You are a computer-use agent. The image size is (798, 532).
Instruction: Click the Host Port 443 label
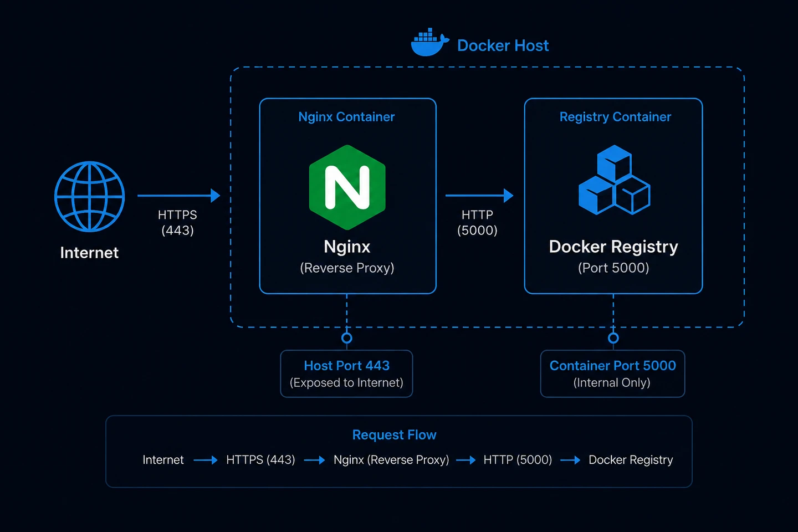coord(346,366)
